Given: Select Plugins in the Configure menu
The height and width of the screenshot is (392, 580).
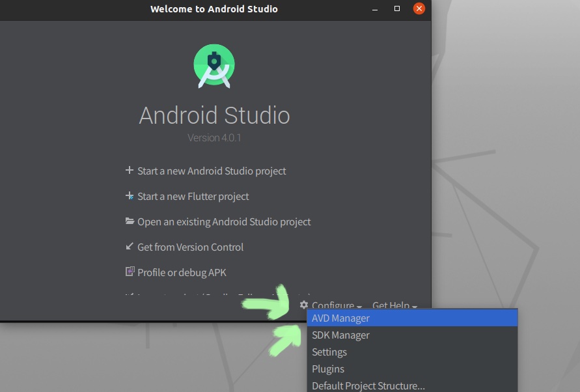Looking at the screenshot, I should point(412,369).
